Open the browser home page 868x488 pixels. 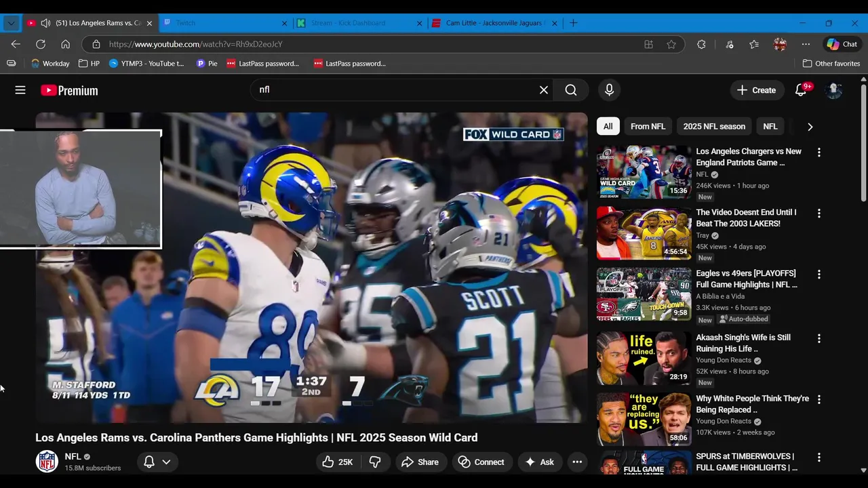[65, 44]
